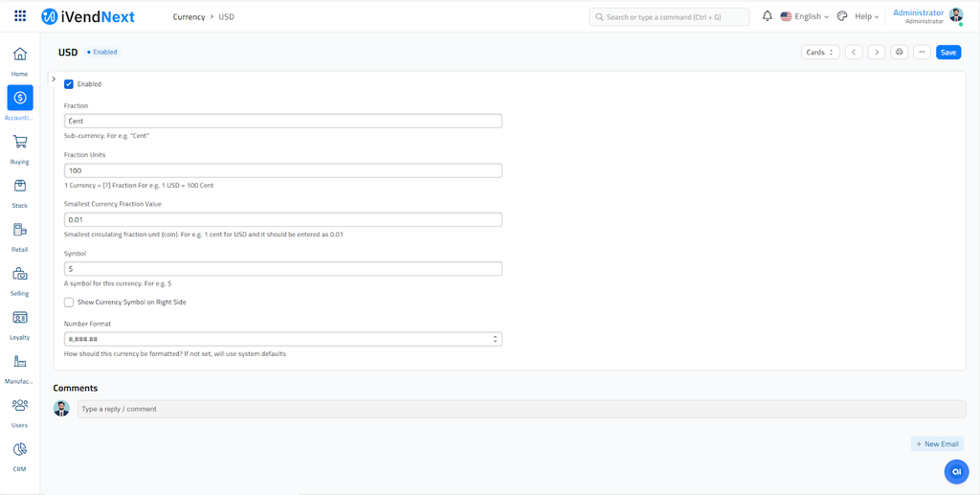This screenshot has height=495, width=980.
Task: Open the English language dropdown
Action: coord(805,16)
